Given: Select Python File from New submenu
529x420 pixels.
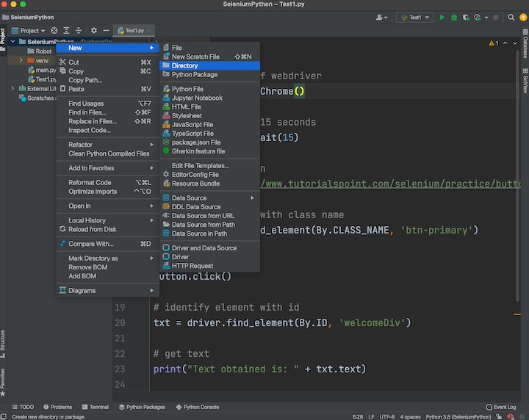Looking at the screenshot, I should [187, 89].
